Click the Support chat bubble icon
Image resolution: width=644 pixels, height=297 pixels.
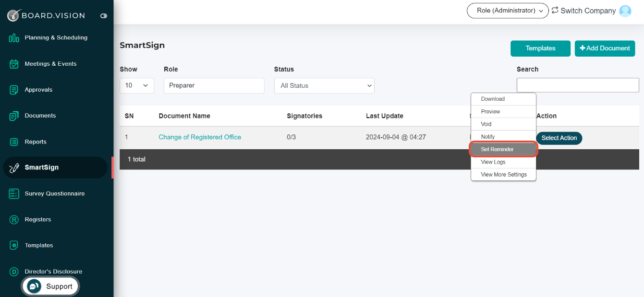[x=34, y=286]
